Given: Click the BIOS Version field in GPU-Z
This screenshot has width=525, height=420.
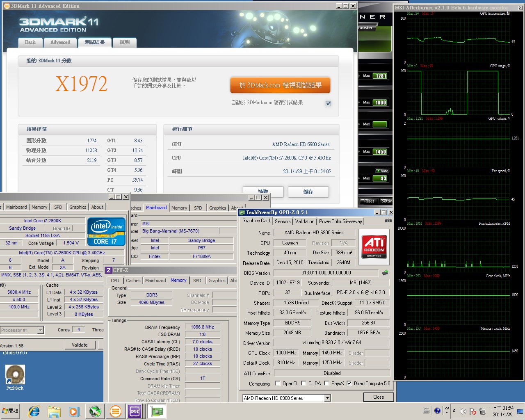Looking at the screenshot, I should [x=326, y=273].
